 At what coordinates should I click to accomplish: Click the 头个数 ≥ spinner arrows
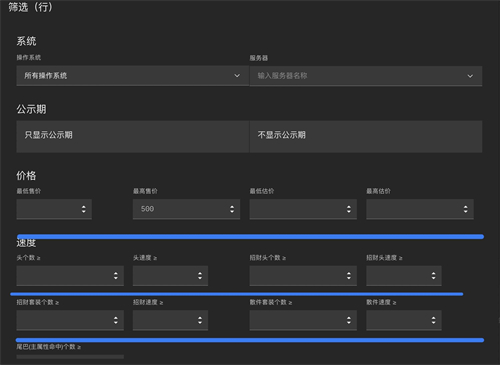116,276
